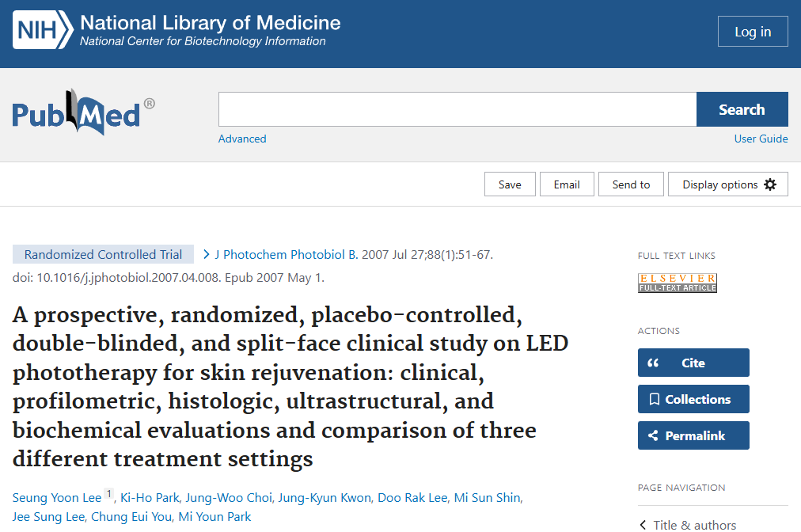Click the Log in button
Image resolution: width=801 pixels, height=532 pixels.
(x=753, y=32)
